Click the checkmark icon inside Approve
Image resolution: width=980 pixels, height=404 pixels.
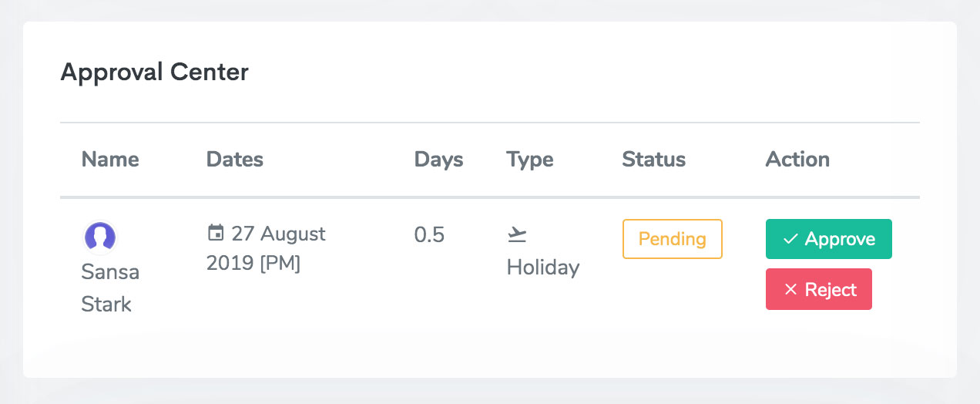790,240
